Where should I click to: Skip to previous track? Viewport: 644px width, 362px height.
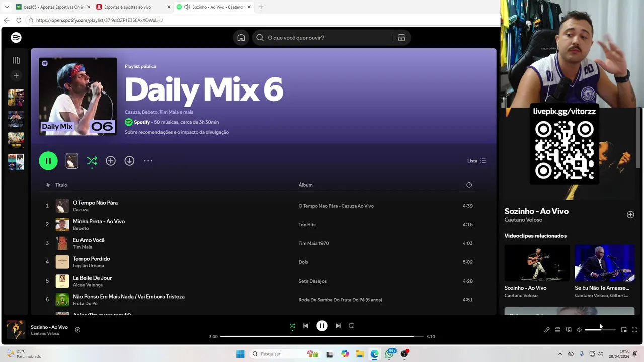pyautogui.click(x=305, y=326)
